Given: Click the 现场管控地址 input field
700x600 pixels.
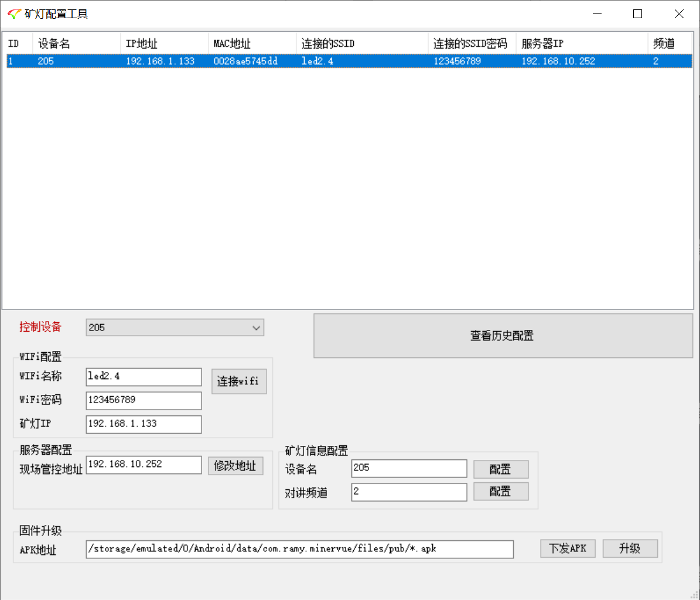Looking at the screenshot, I should point(143,465).
